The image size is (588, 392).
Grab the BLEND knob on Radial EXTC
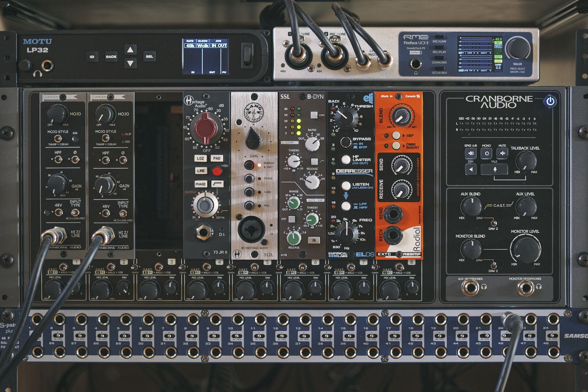401,116
